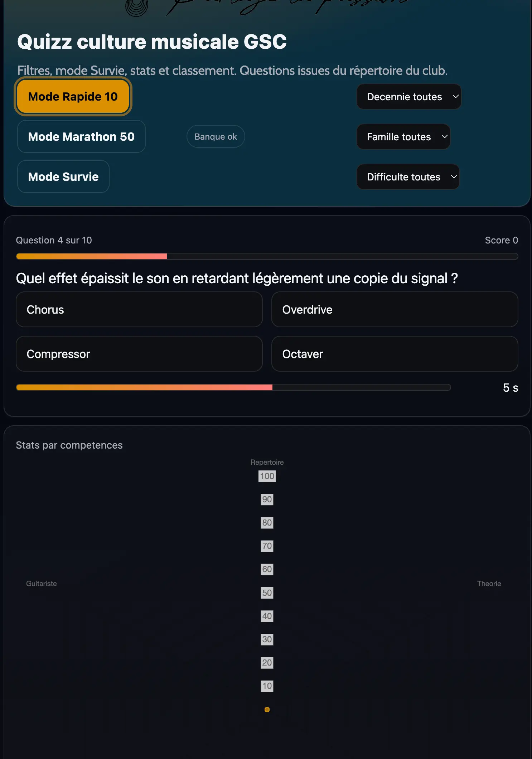This screenshot has width=532, height=759.
Task: Click the Repertoire axis label
Action: point(267,462)
